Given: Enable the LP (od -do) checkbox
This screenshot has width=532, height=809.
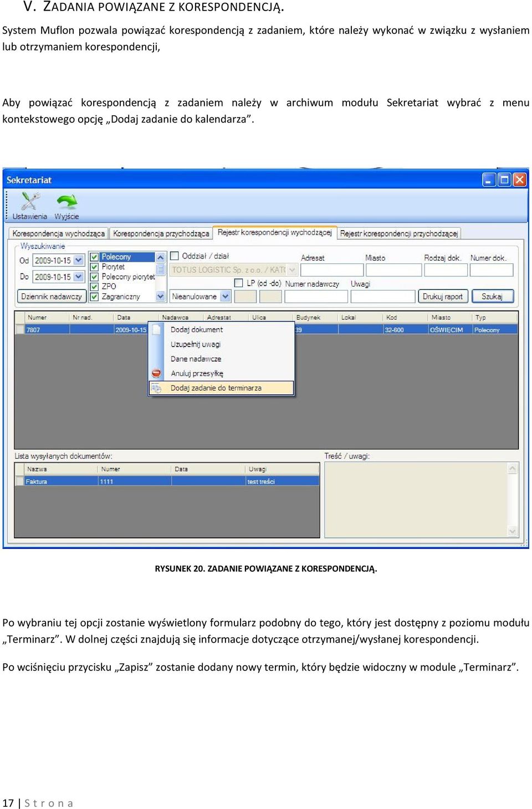Looking at the screenshot, I should click(x=239, y=283).
